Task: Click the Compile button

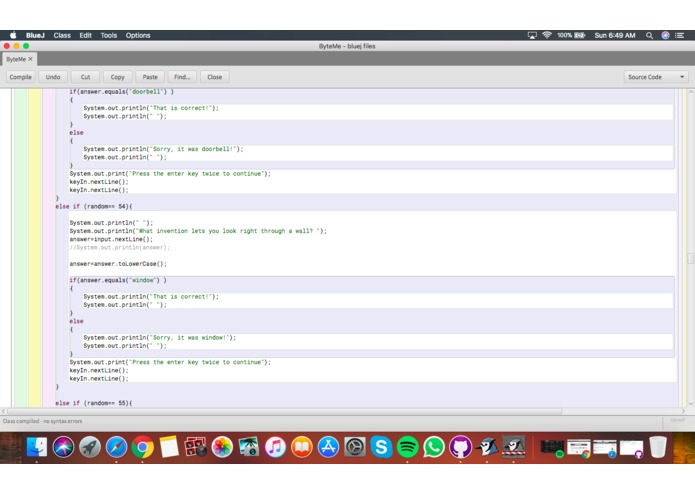Action: [x=20, y=77]
